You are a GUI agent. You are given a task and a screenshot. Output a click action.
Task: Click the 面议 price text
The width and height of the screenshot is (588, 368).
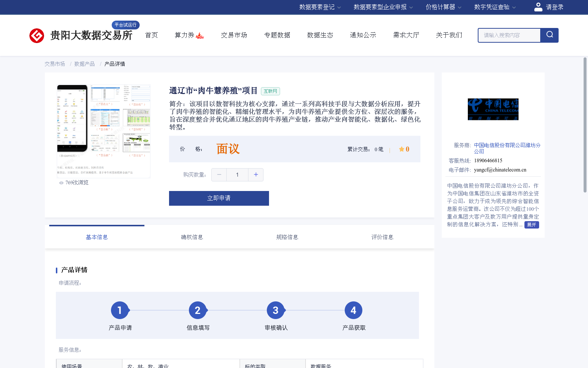[228, 149]
